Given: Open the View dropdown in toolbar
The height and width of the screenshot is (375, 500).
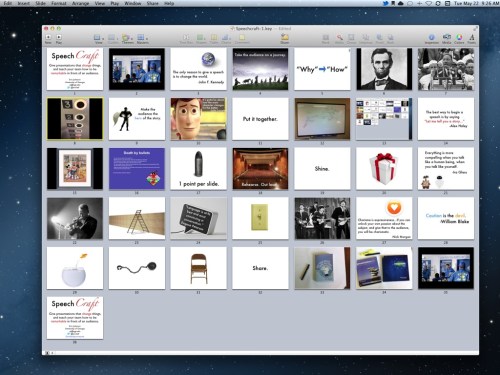Looking at the screenshot, I should tap(99, 39).
